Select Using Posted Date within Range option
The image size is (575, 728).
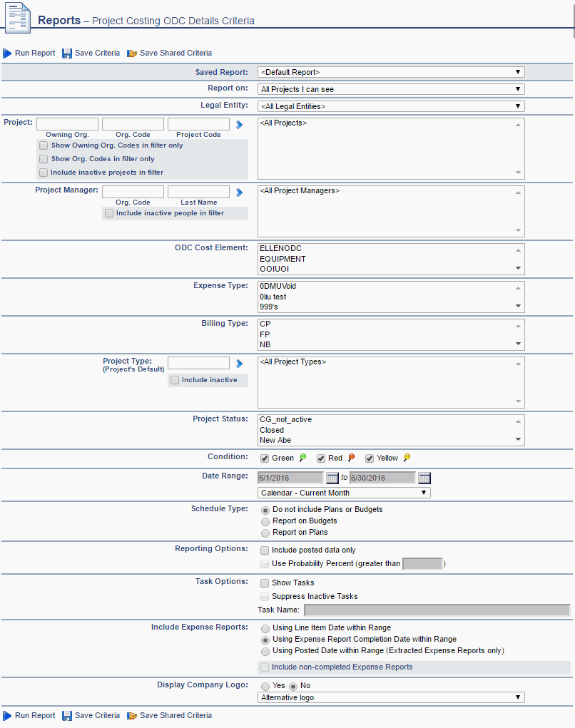(x=265, y=652)
